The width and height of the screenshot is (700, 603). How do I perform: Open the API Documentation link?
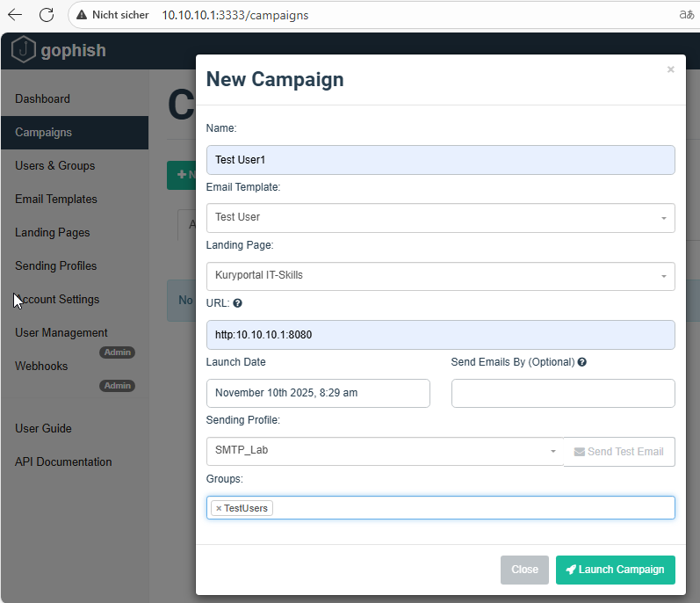[63, 461]
